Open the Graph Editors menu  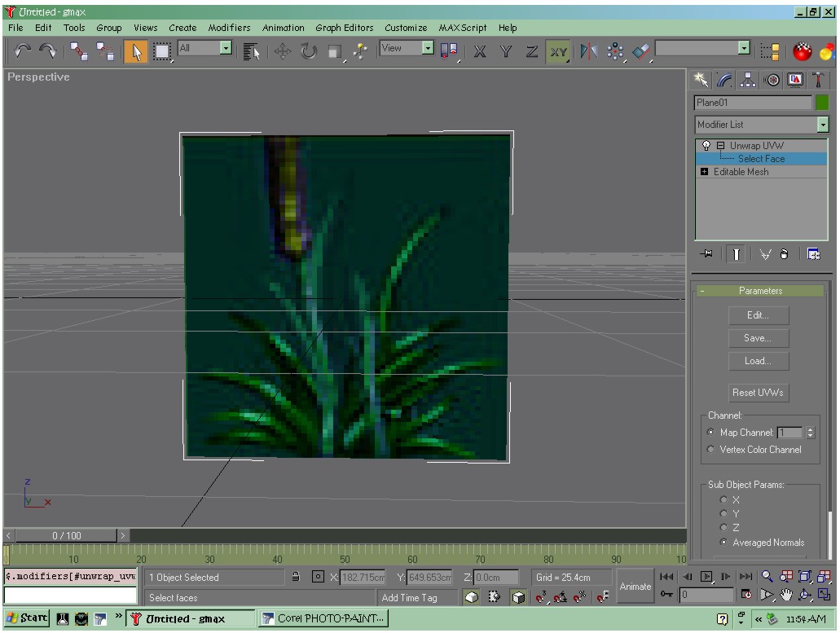click(344, 28)
